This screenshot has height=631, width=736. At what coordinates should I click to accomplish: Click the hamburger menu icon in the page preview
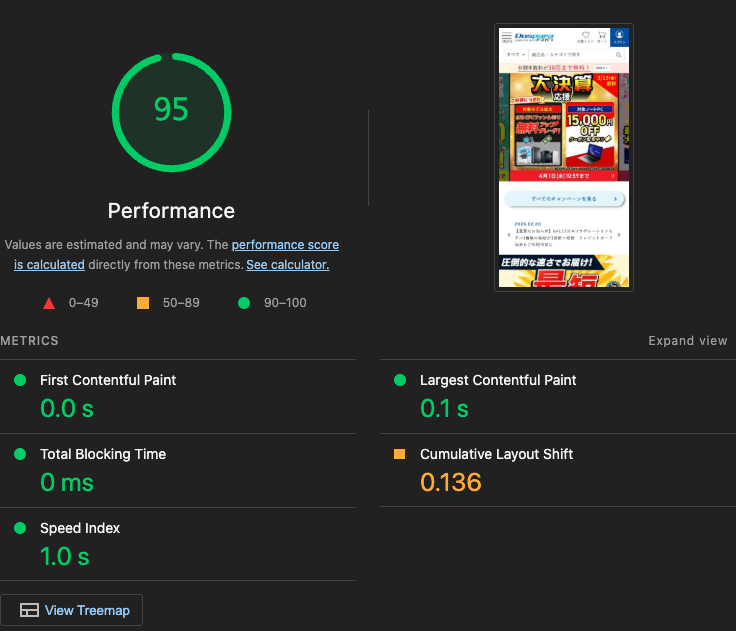click(506, 37)
